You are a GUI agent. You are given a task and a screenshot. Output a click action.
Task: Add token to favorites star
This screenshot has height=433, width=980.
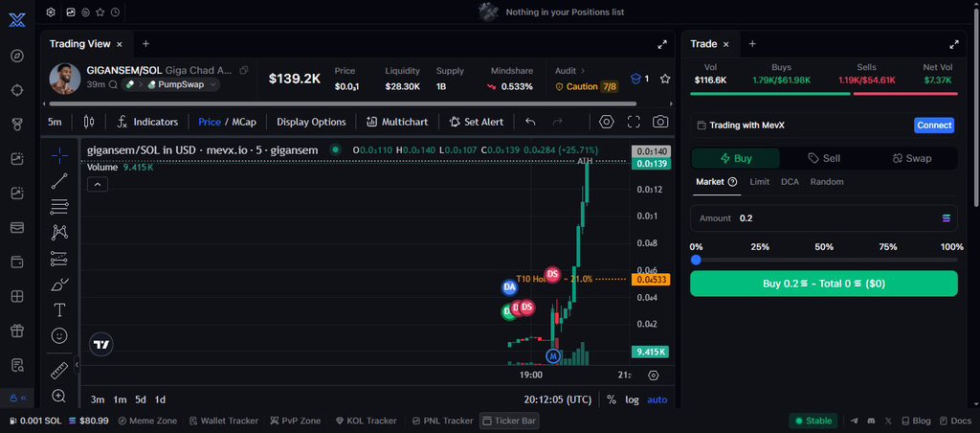pyautogui.click(x=666, y=79)
